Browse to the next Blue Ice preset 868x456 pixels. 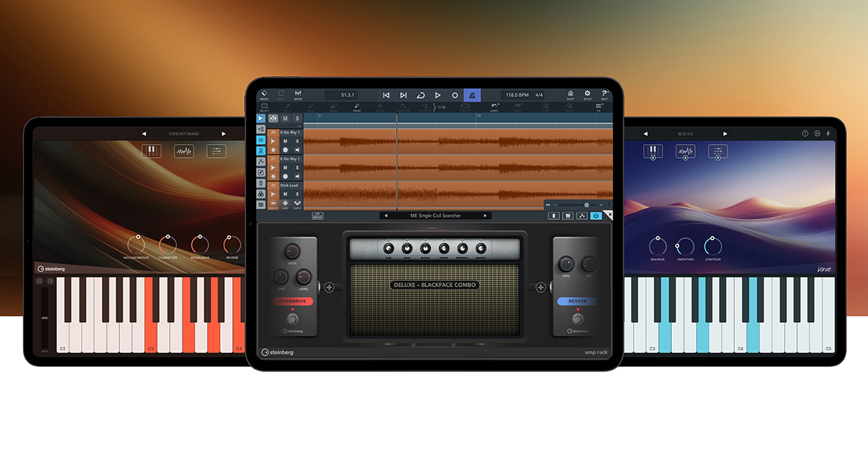tap(725, 133)
